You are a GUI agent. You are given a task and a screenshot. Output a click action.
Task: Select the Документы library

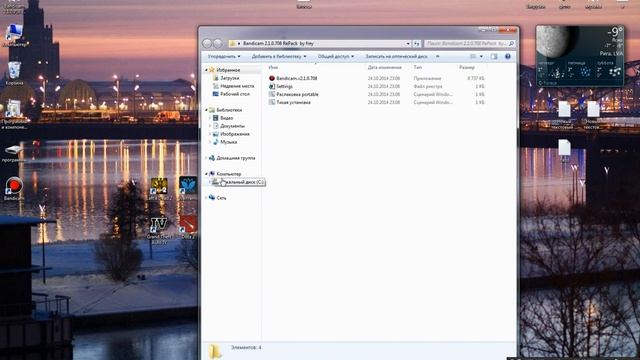229,126
